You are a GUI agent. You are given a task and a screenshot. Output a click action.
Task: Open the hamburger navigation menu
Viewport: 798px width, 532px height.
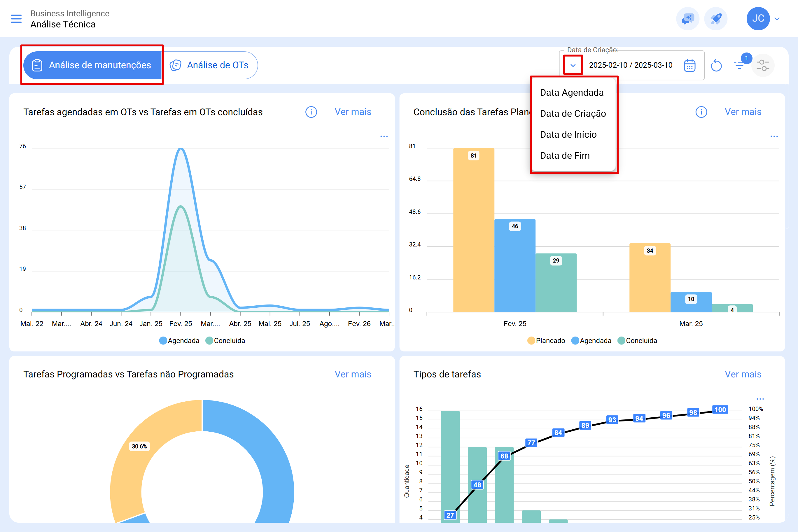click(16, 19)
